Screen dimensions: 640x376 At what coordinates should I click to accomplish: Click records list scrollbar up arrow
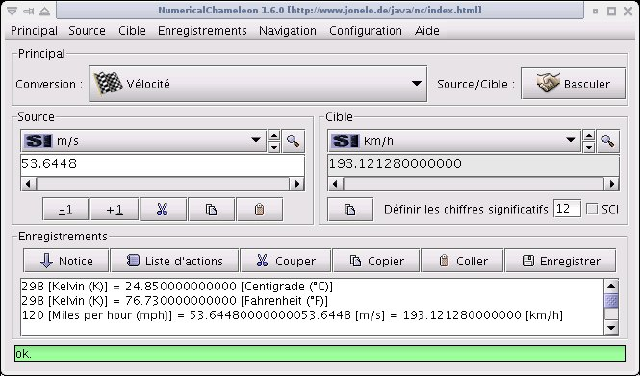611,286
